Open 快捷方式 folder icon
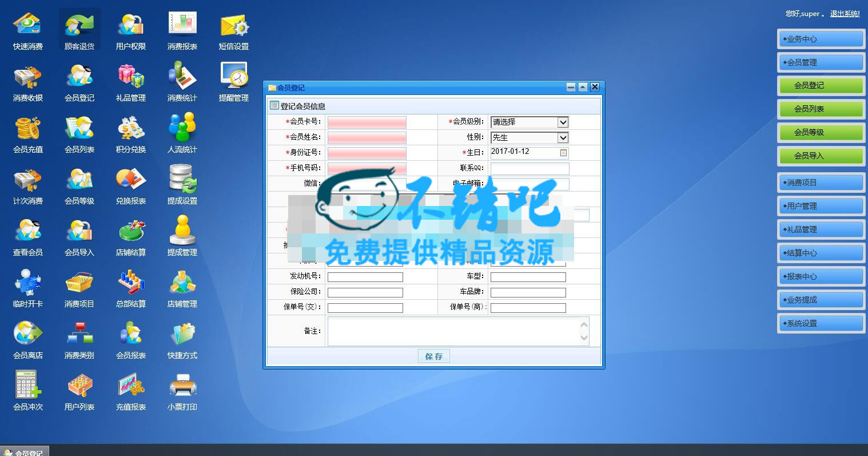This screenshot has height=456, width=868. [182, 340]
